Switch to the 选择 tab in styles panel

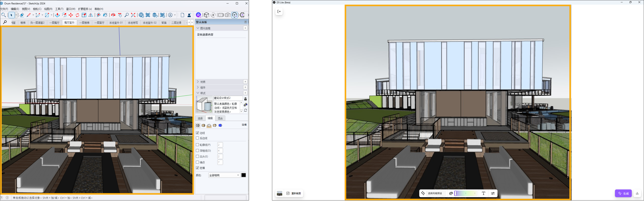coord(200,118)
